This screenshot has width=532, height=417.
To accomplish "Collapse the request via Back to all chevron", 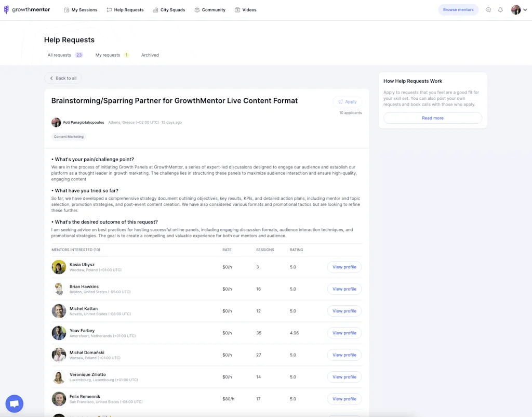I will (51, 78).
